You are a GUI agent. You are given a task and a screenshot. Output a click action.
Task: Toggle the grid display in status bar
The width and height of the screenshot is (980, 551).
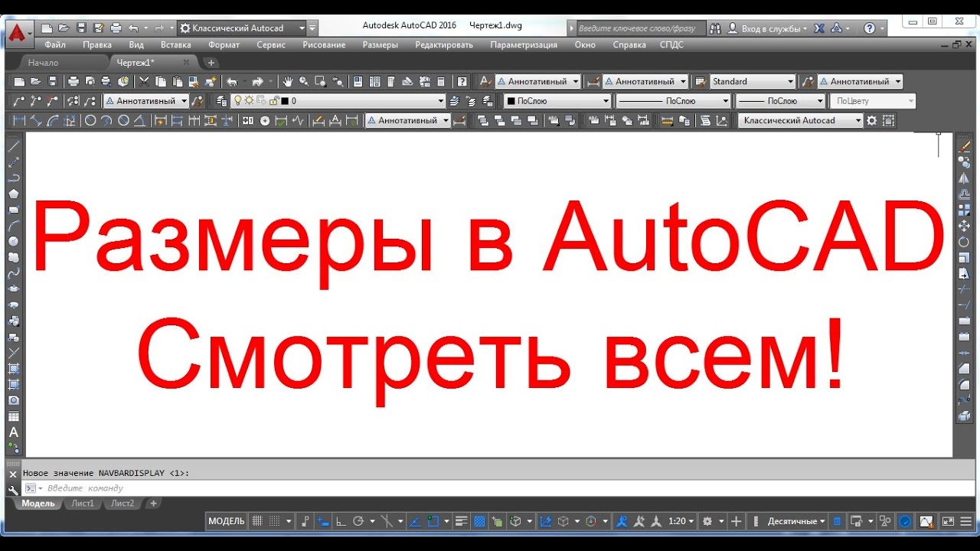[257, 522]
